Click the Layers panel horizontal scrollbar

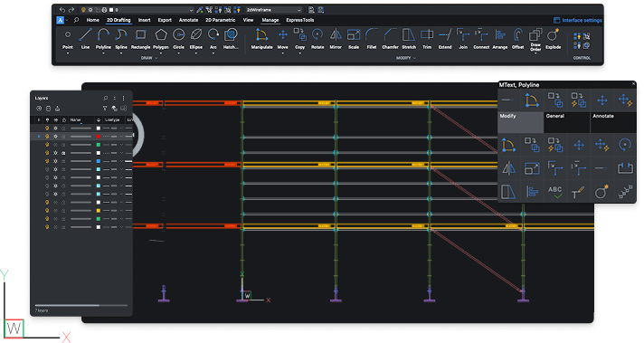pos(81,305)
